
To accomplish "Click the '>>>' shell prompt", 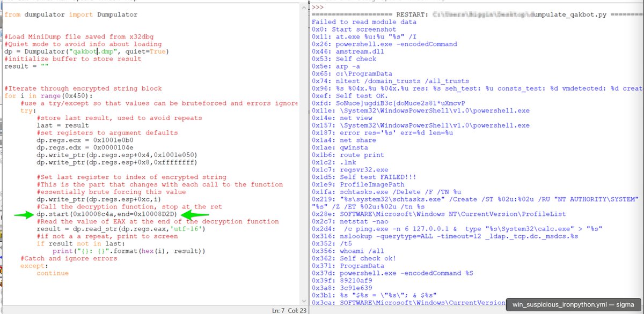I will [318, 7].
